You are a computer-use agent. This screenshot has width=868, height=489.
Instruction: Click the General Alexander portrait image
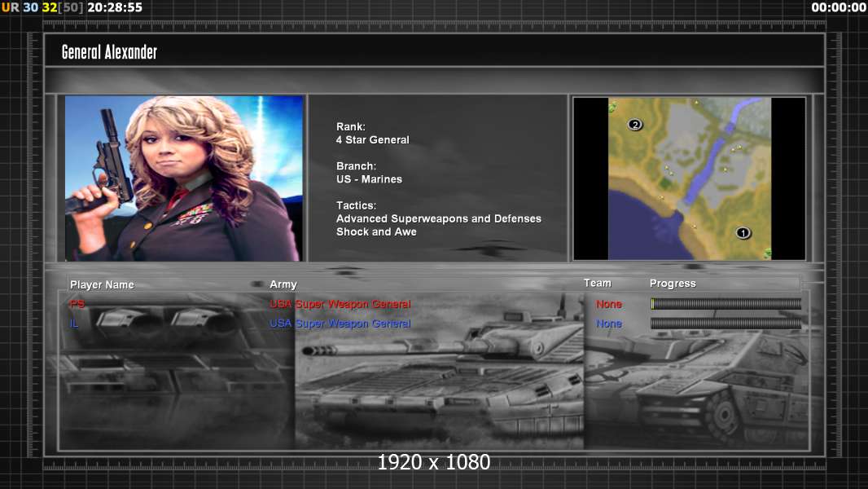pos(184,178)
